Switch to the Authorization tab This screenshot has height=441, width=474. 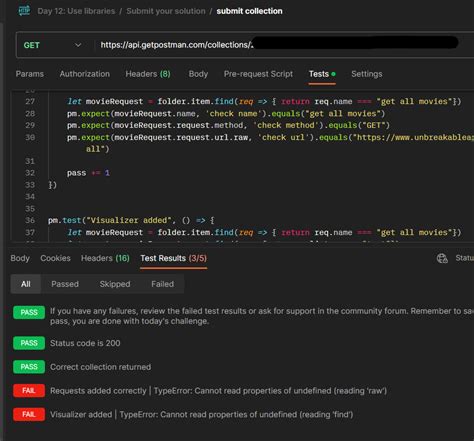[85, 74]
